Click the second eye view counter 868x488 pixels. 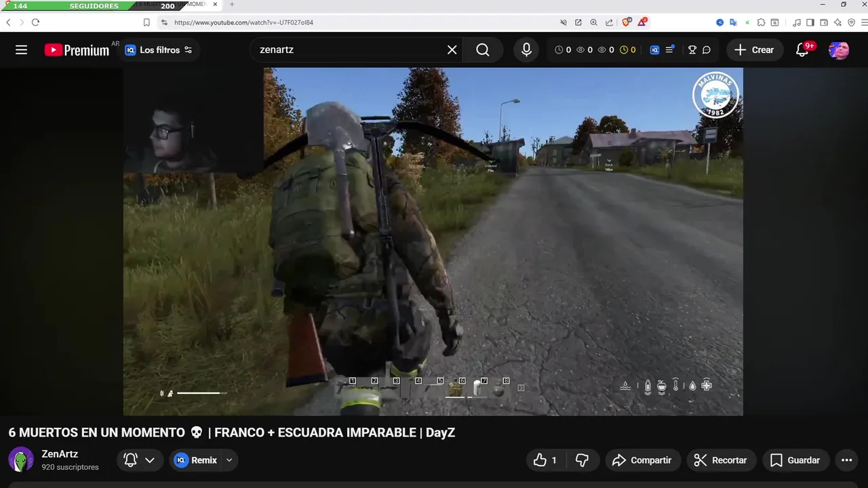click(x=606, y=50)
